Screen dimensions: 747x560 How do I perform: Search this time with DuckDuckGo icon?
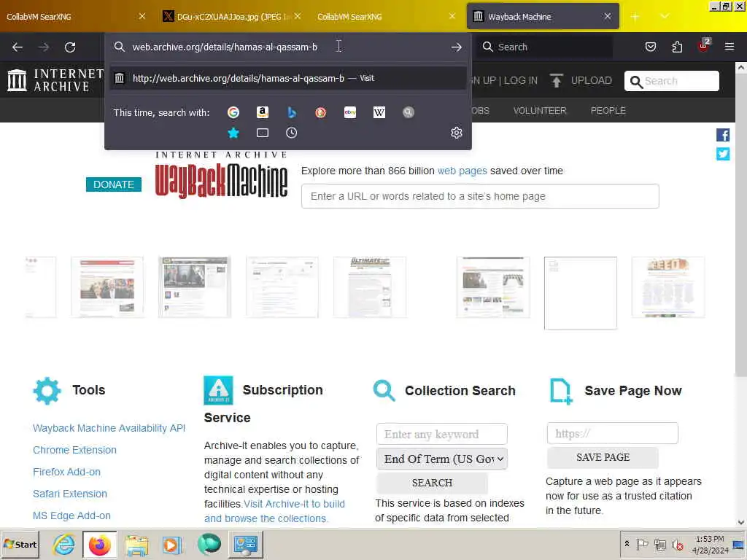321,112
